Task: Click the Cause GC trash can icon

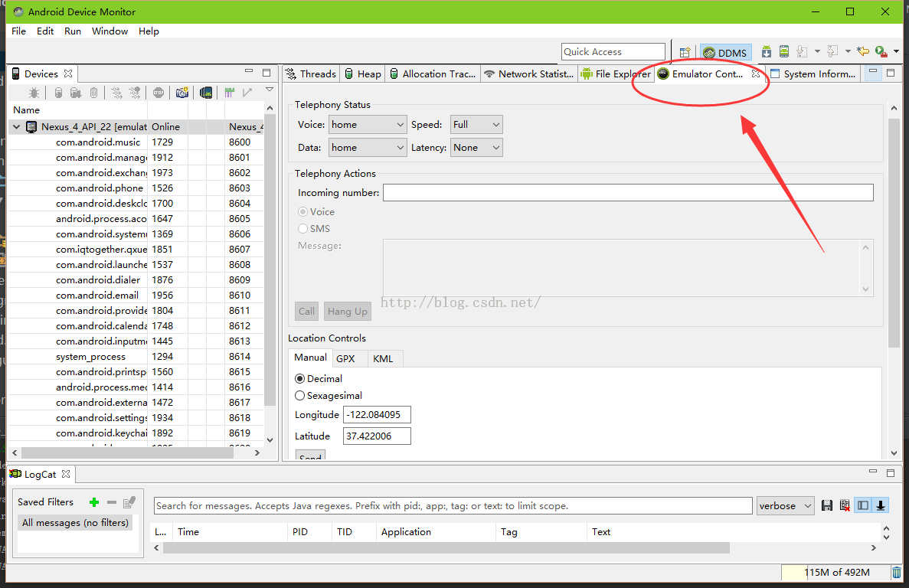Action: coord(94,93)
